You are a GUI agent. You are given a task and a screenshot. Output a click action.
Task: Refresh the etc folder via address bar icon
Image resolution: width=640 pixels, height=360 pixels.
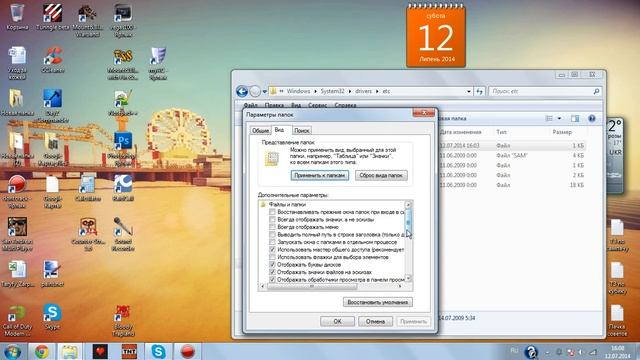click(479, 91)
